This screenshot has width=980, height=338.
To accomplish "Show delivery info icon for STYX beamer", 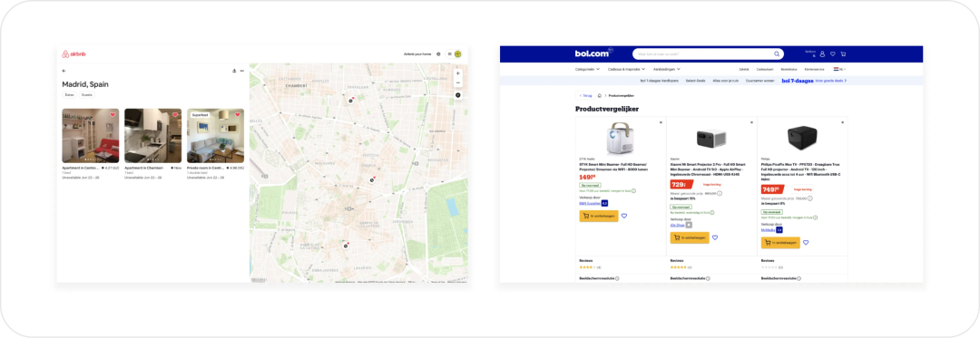I will 633,191.
